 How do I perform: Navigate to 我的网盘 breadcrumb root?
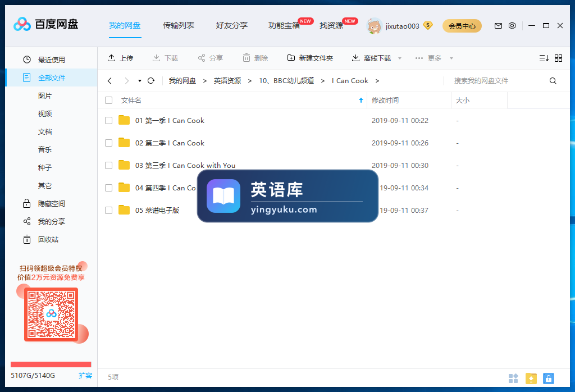[182, 81]
